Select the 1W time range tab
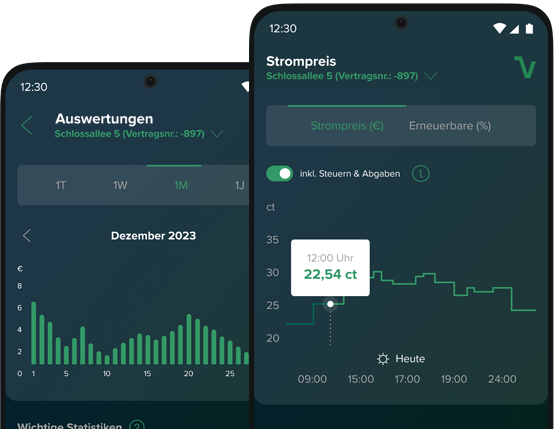557x429 pixels. pyautogui.click(x=120, y=185)
